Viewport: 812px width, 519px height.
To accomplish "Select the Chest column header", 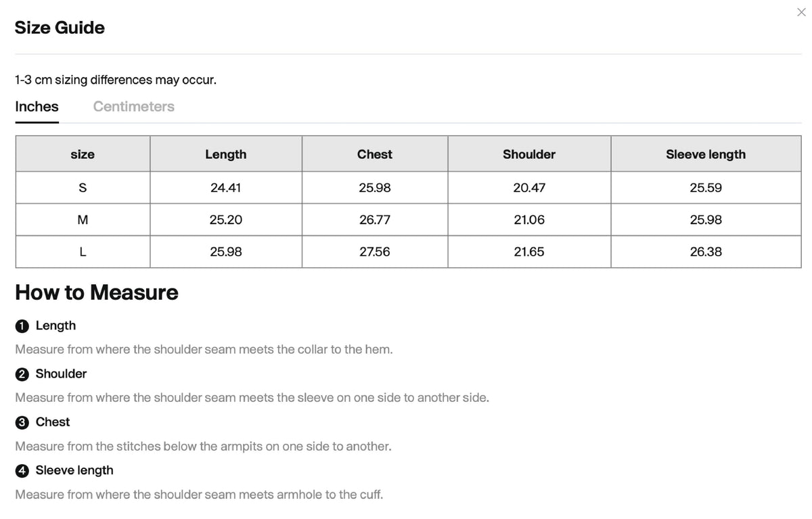I will pyautogui.click(x=375, y=154).
